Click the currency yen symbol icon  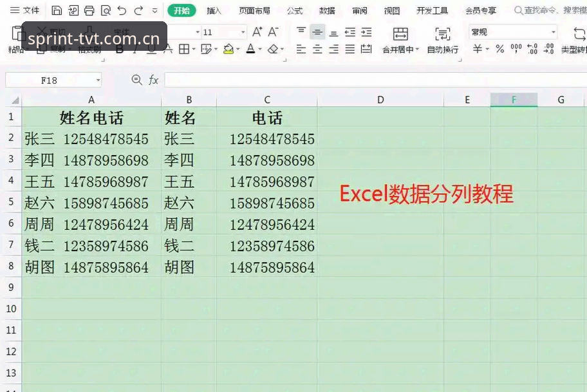point(478,49)
